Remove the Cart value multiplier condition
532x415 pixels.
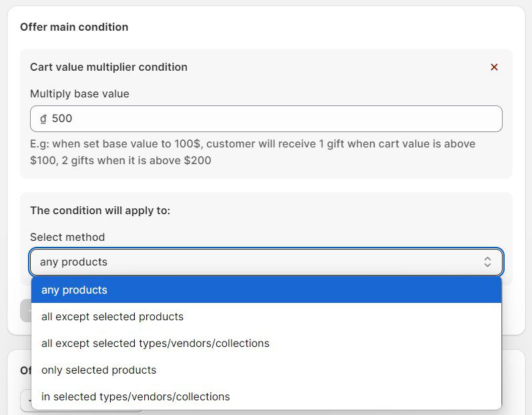[x=494, y=67]
